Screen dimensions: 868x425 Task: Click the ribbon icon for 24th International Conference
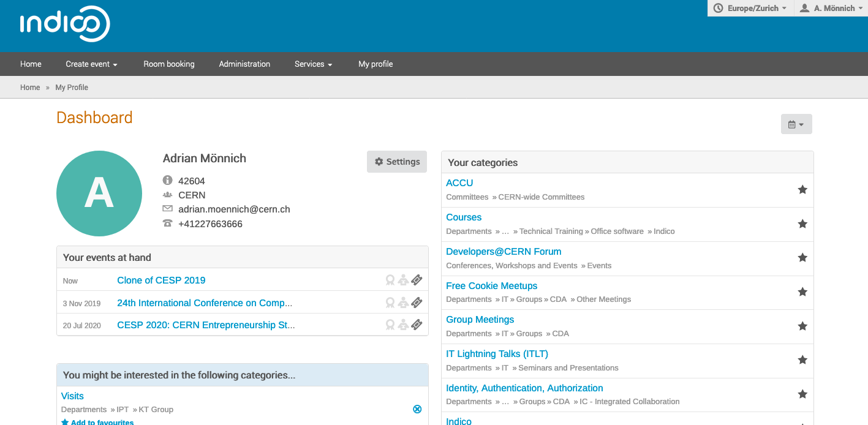click(x=390, y=303)
